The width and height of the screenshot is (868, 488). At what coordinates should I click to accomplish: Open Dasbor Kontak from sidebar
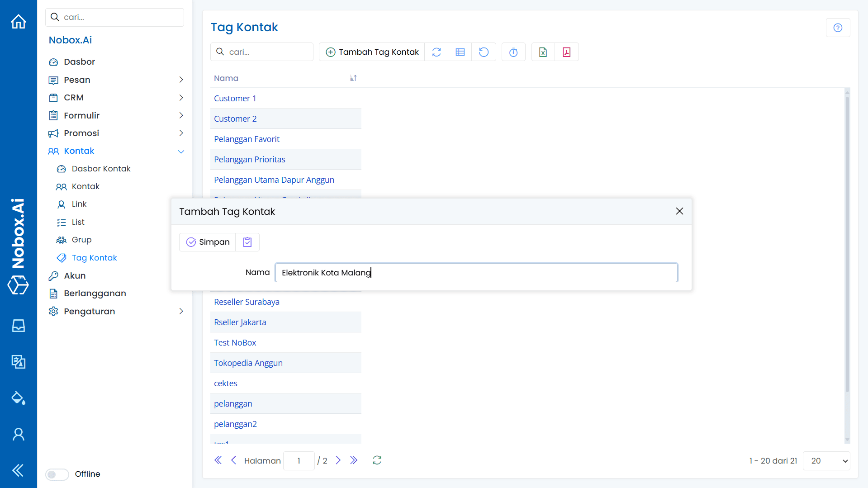[100, 168]
